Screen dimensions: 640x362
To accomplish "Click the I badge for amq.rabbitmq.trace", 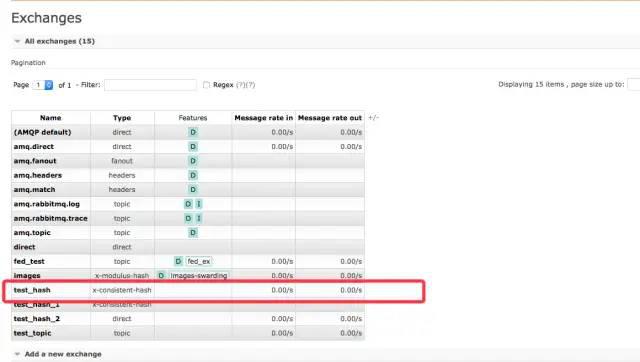I will pos(199,218).
